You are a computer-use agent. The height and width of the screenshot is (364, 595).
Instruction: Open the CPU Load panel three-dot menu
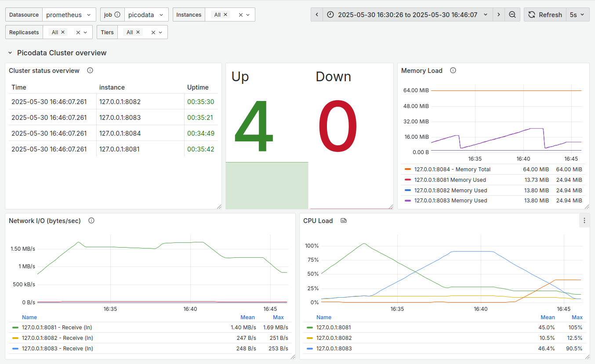point(584,220)
